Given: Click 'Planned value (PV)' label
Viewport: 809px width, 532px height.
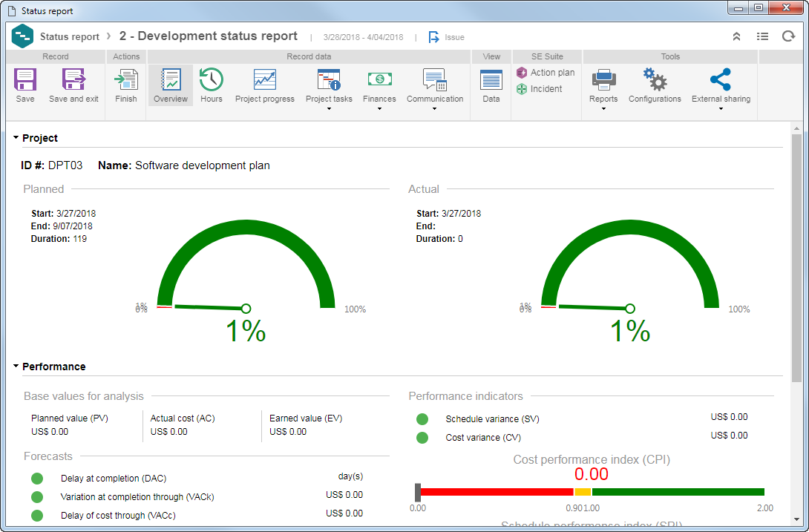Looking at the screenshot, I should (70, 418).
